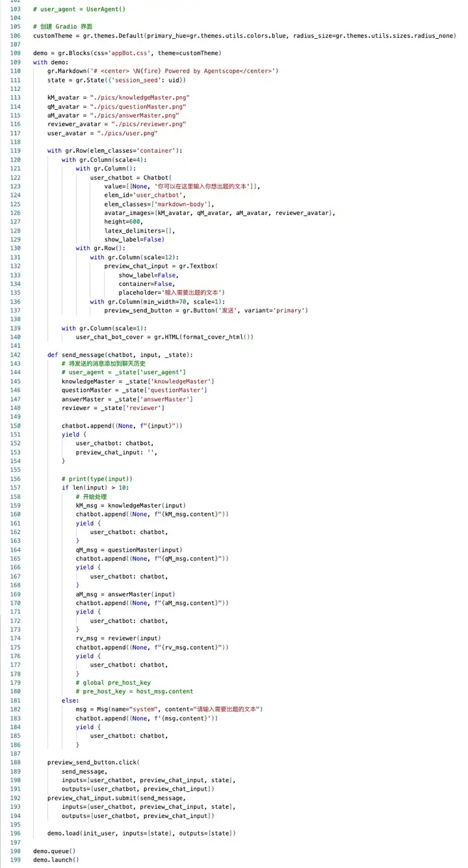Viewport: 468px width, 868px height.
Task: Click the qM_avatar questionMaster.png assignment
Action: pos(116,107)
